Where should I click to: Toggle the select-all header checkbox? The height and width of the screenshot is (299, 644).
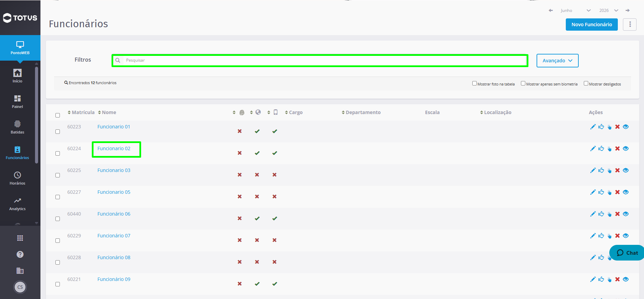coord(57,115)
